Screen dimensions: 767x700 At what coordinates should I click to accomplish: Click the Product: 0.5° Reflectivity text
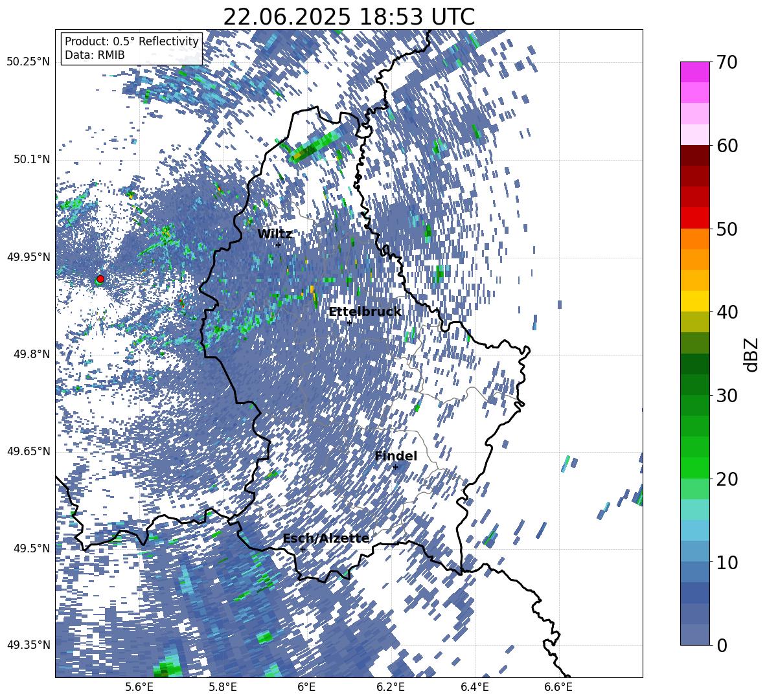click(x=132, y=41)
